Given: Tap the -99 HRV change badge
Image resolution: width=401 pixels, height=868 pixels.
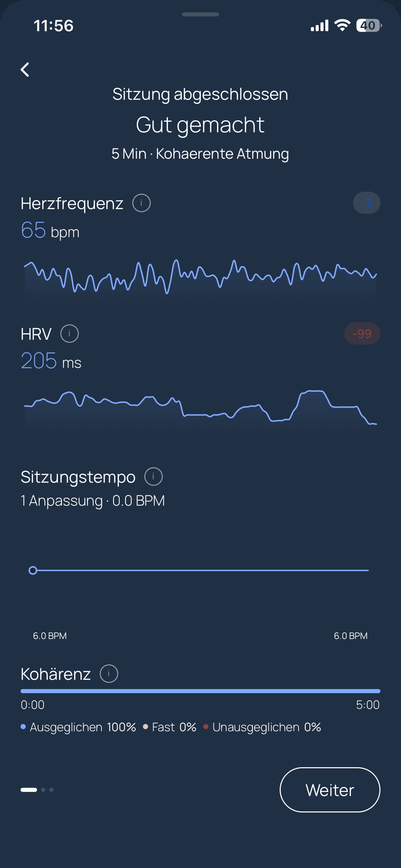Looking at the screenshot, I should pyautogui.click(x=362, y=334).
